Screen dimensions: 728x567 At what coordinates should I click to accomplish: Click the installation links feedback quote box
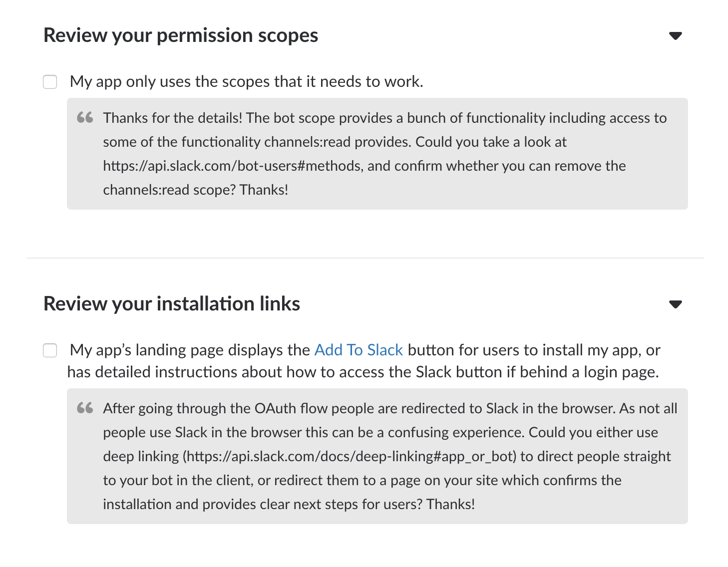coord(378,456)
